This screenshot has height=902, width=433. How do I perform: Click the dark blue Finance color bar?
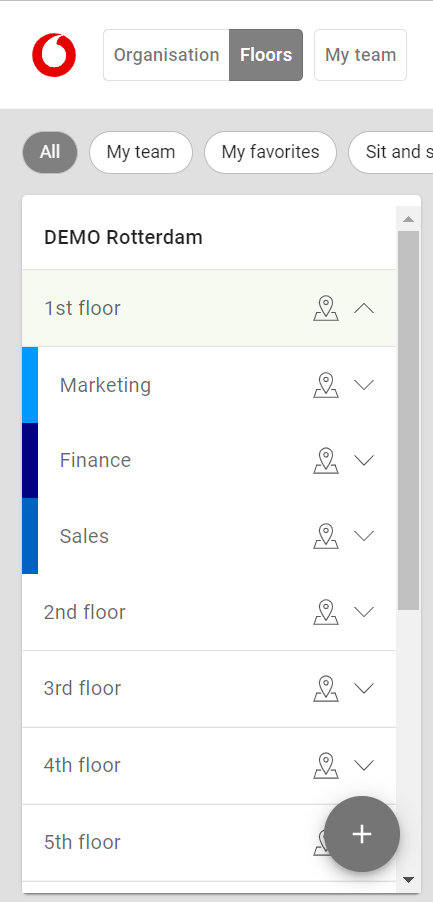click(30, 461)
